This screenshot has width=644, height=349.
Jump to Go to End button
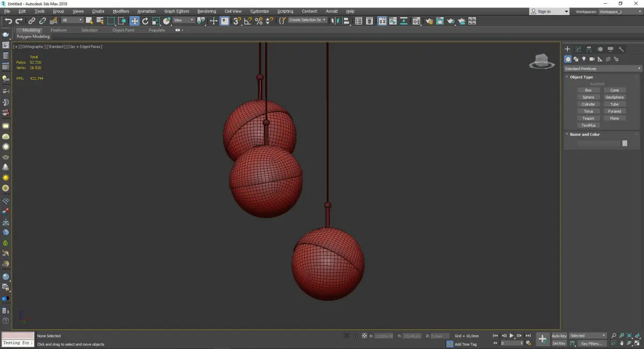click(528, 336)
